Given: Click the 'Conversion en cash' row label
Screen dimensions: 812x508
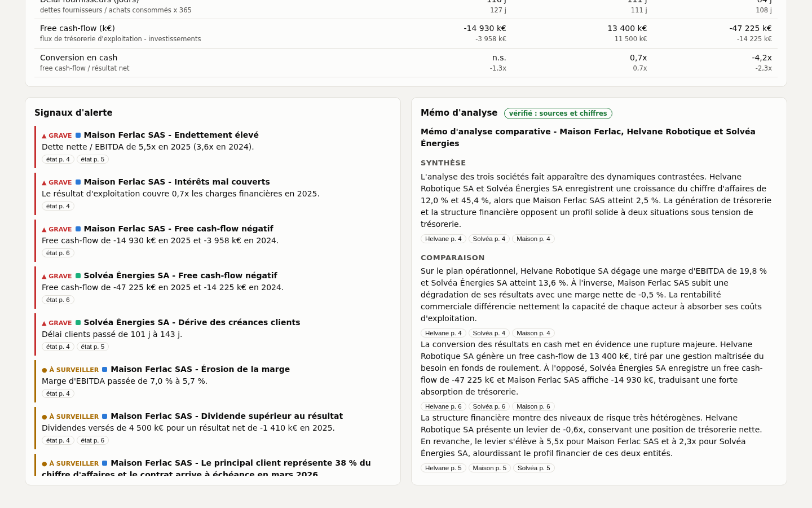Looking at the screenshot, I should 79,58.
